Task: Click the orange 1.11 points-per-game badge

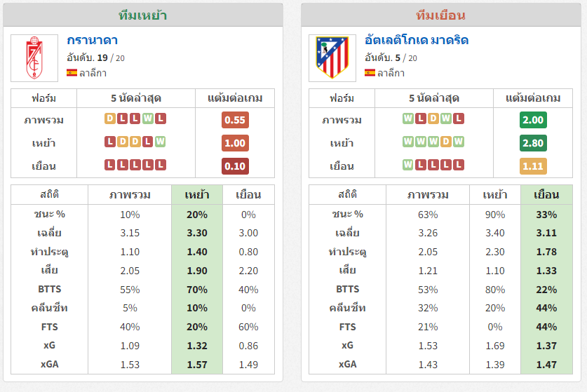Action: (533, 166)
